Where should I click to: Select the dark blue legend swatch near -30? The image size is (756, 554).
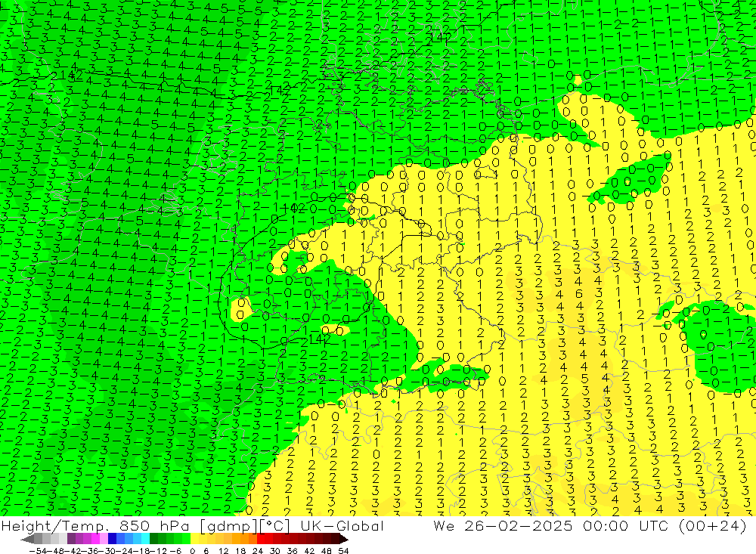coord(112,539)
